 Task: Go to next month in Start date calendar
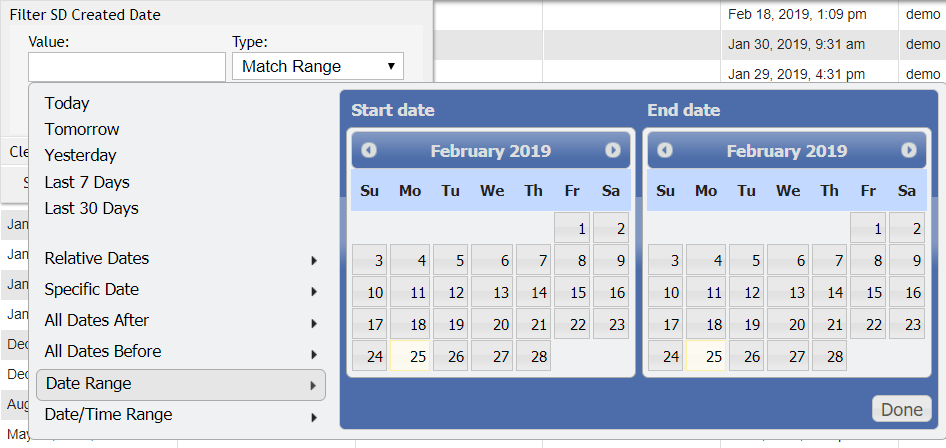[613, 150]
